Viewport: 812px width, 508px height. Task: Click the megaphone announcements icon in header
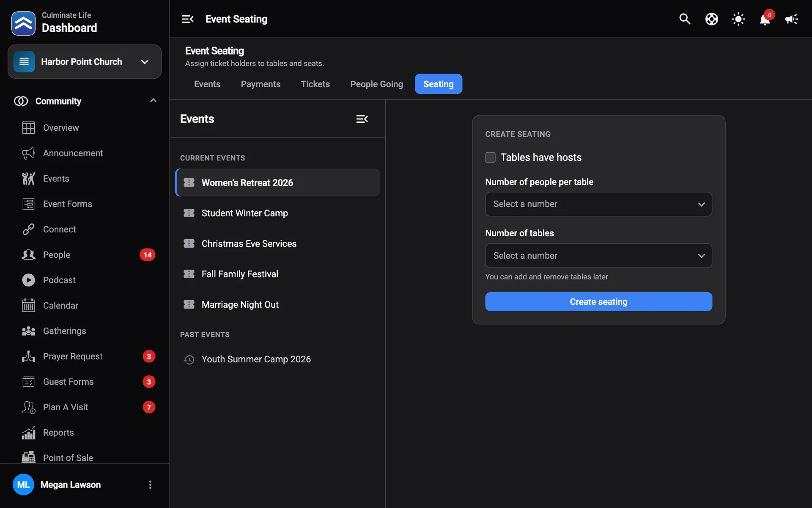tap(791, 19)
